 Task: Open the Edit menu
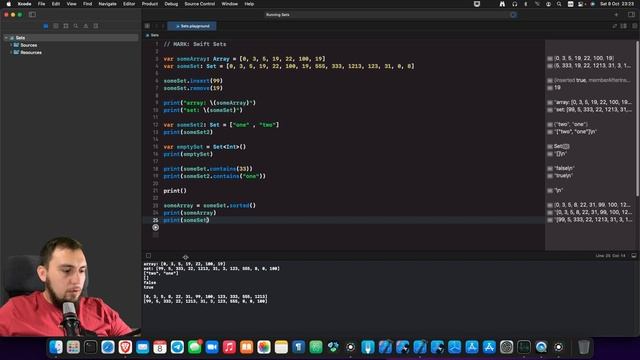point(56,4)
